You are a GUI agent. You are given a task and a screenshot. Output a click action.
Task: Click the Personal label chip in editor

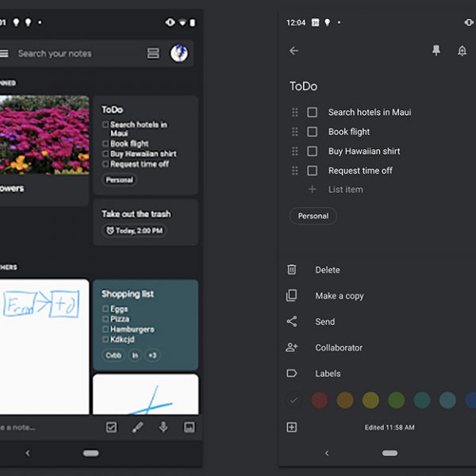(x=313, y=216)
